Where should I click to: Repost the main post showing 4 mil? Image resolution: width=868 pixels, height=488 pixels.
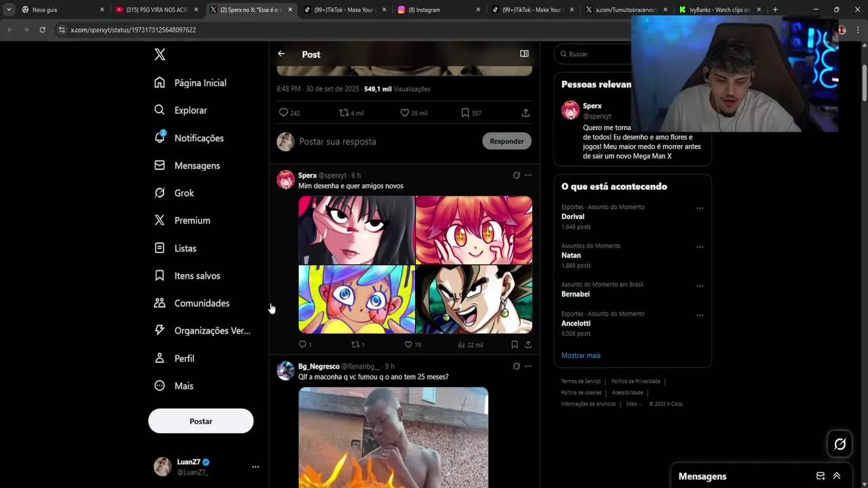(351, 113)
